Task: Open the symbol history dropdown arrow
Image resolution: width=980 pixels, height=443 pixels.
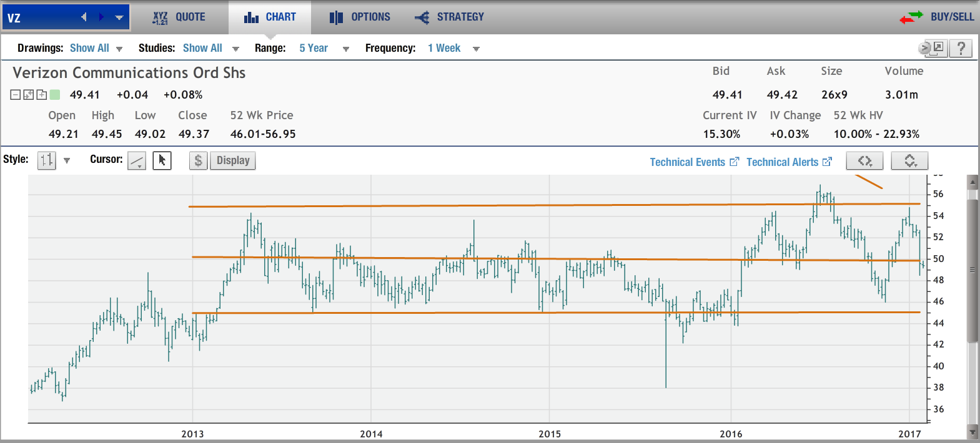Action: (x=119, y=17)
